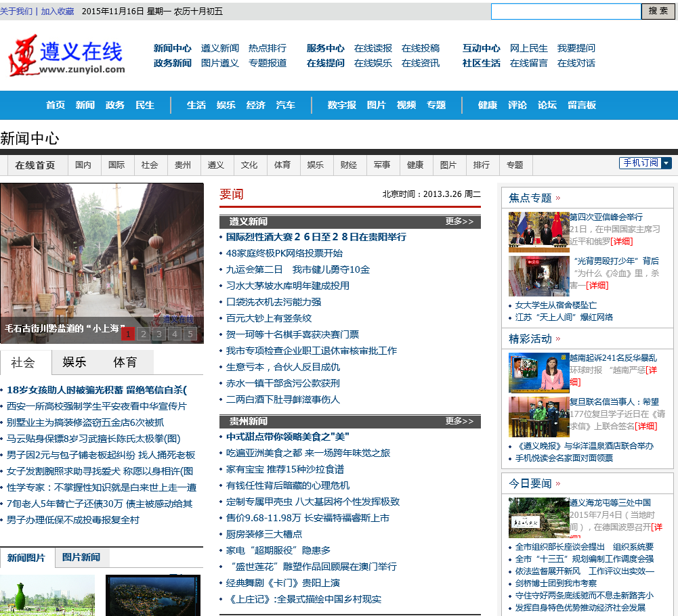This screenshot has height=616, width=678.
Task: Switch to the 在线首页 category tab
Action: coord(35,165)
